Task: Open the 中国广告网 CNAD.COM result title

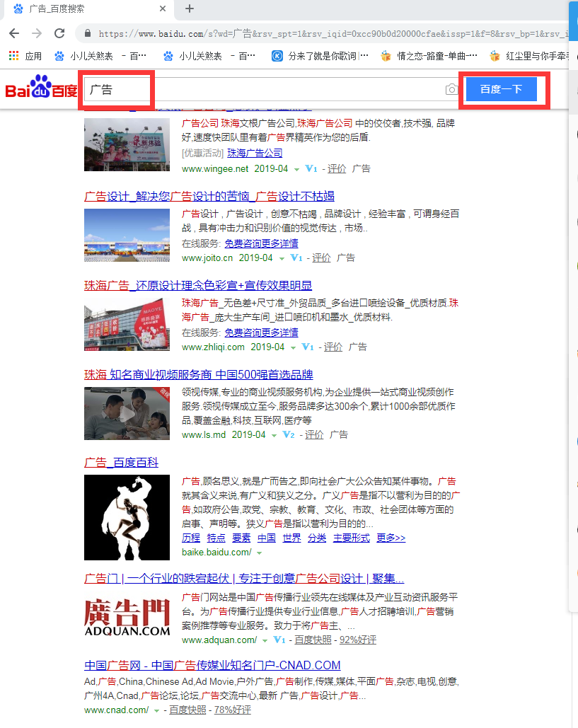Action: click(x=212, y=665)
